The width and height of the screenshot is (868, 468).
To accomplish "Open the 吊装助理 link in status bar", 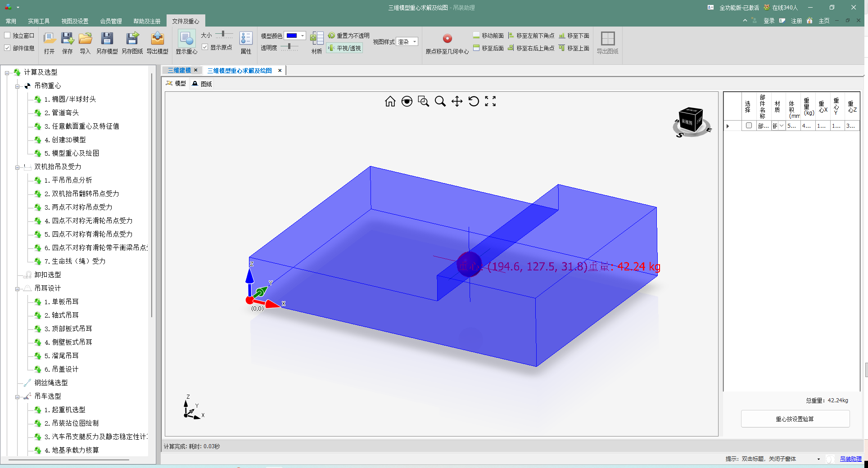I will 850,459.
